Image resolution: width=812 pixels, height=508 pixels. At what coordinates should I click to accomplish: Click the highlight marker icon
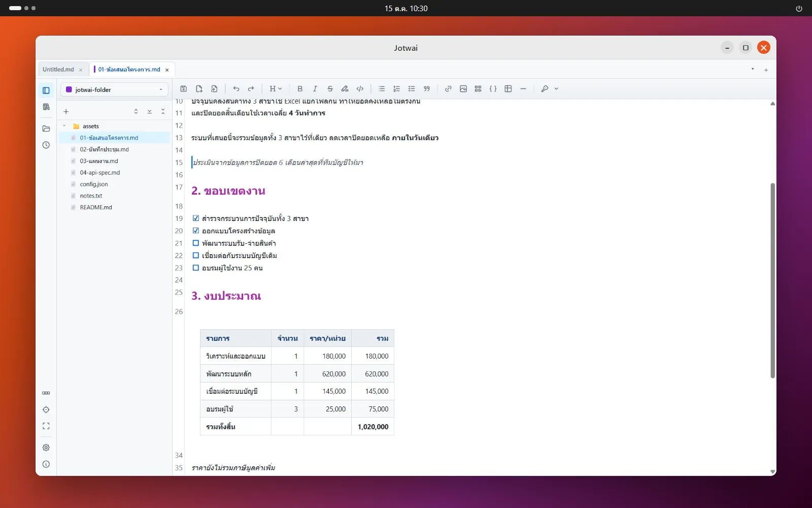pyautogui.click(x=345, y=89)
